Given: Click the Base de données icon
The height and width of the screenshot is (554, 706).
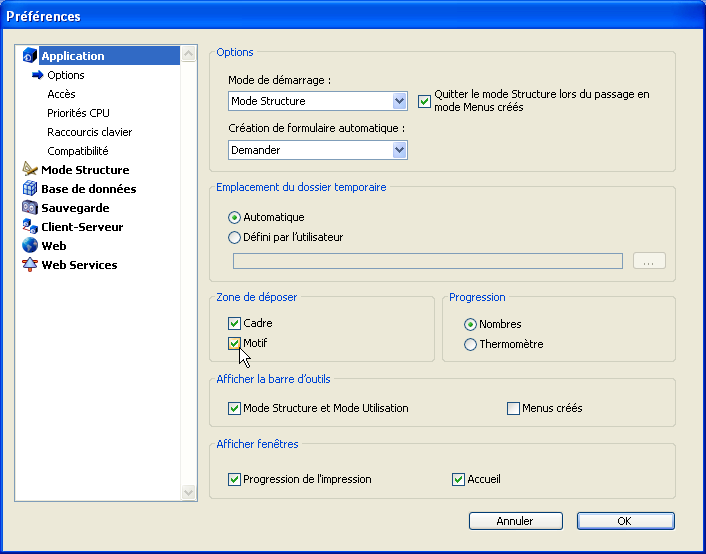Looking at the screenshot, I should pyautogui.click(x=30, y=189).
